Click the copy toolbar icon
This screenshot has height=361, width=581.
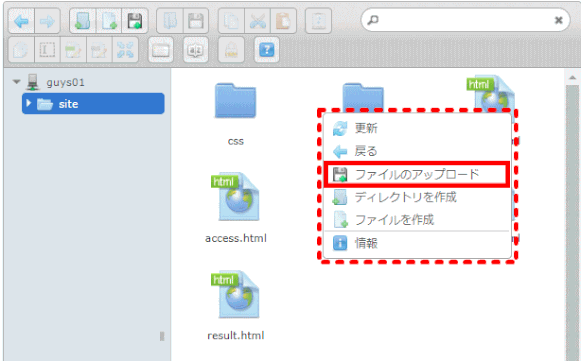[x=231, y=21]
